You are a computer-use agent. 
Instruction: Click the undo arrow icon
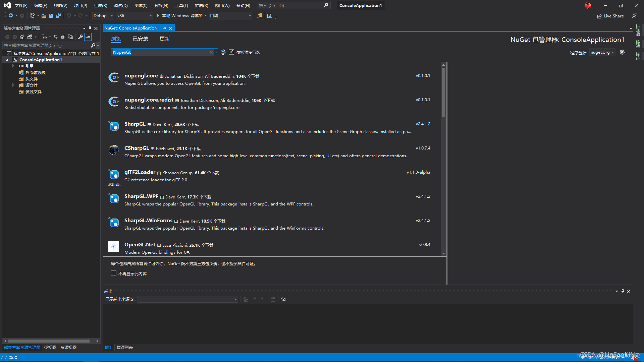coord(69,16)
